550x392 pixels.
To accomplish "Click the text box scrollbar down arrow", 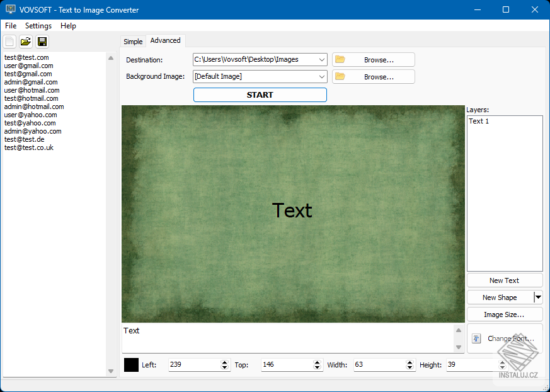I will click(x=459, y=347).
